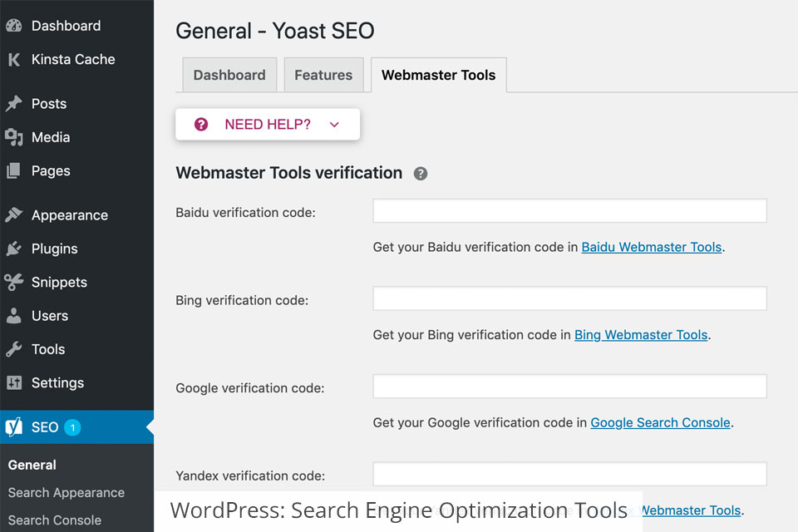Focus the Bing verification code field

[569, 298]
